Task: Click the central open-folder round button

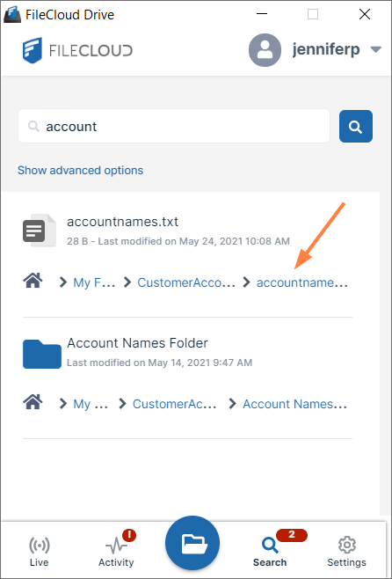Action: (x=192, y=543)
